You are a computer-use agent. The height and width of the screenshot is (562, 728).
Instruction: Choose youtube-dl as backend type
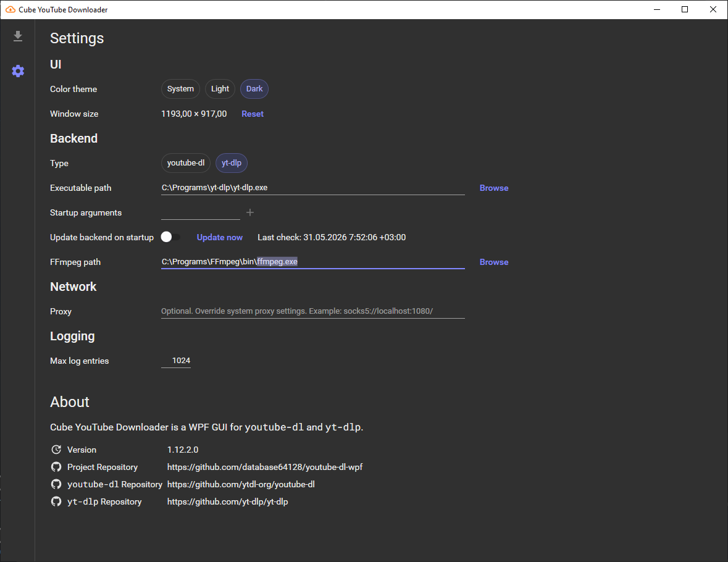point(186,163)
